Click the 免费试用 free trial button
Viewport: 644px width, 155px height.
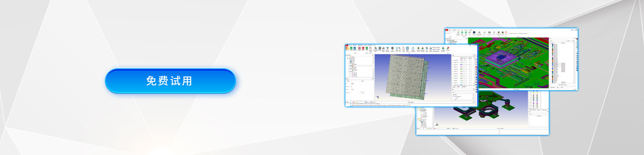[170, 81]
